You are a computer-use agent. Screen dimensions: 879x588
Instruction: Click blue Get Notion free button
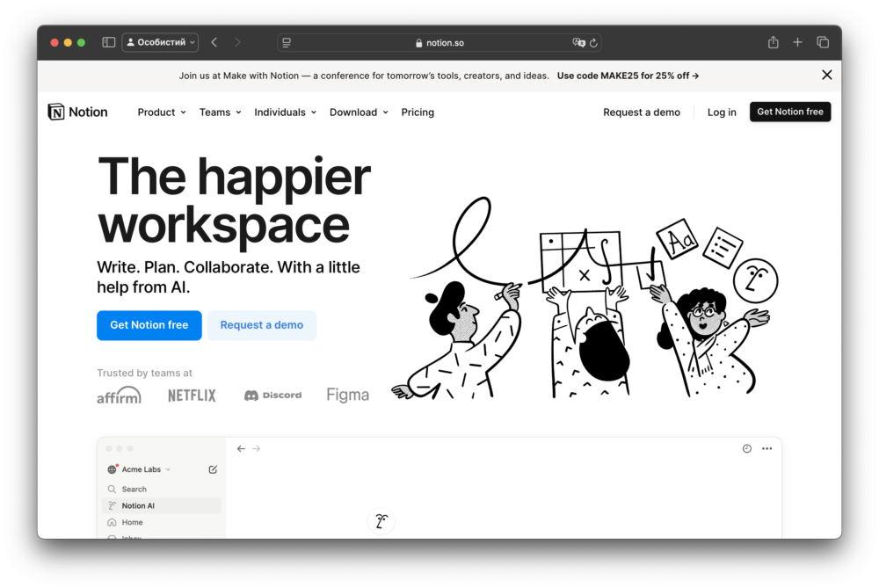click(149, 325)
